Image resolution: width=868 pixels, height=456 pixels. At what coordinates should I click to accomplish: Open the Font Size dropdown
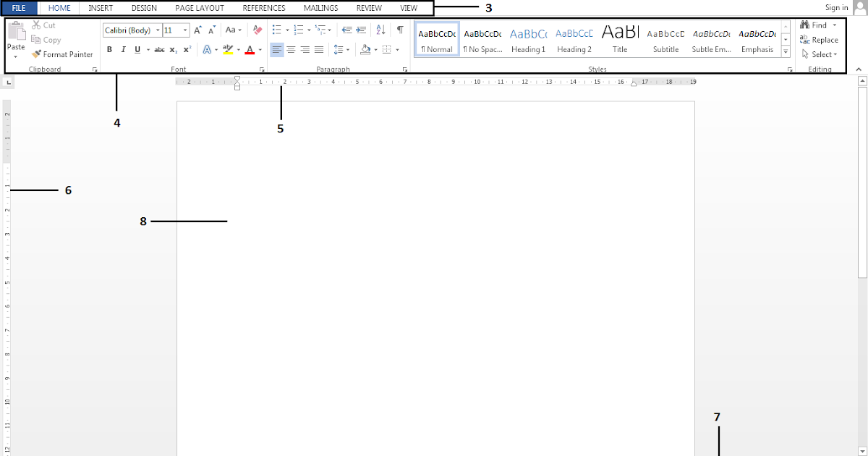185,30
